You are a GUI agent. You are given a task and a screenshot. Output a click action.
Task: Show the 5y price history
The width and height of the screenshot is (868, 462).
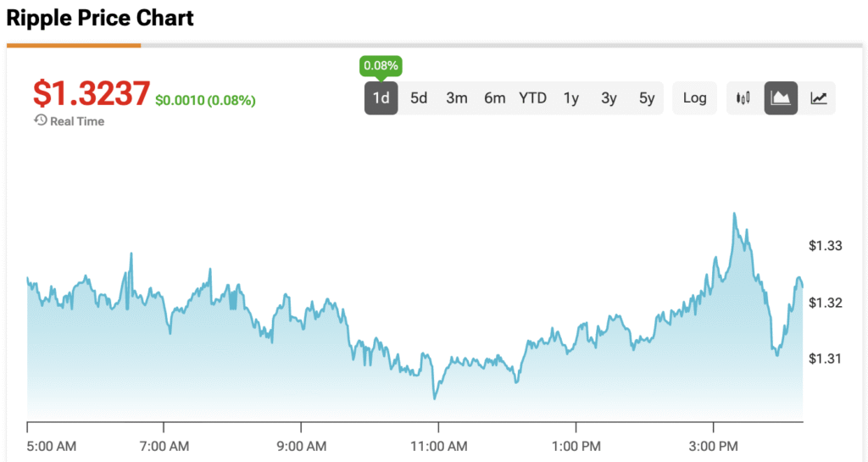click(x=647, y=98)
